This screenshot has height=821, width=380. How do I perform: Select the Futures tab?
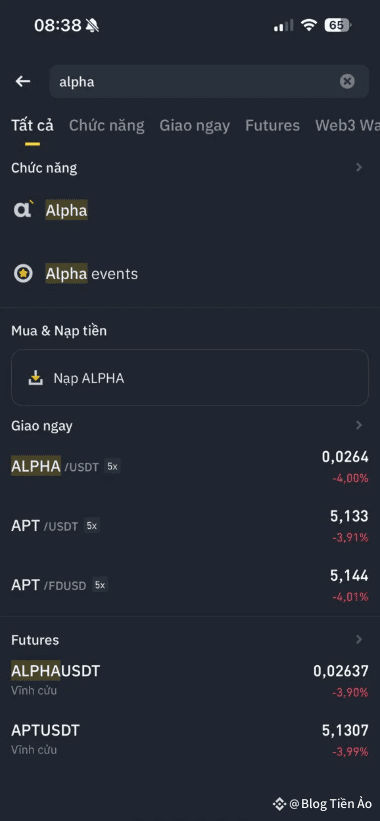[x=273, y=126]
